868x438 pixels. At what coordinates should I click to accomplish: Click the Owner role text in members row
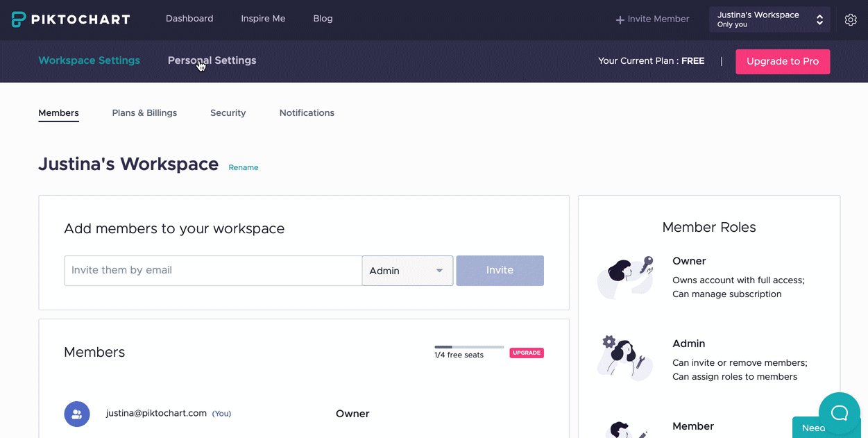click(x=352, y=414)
